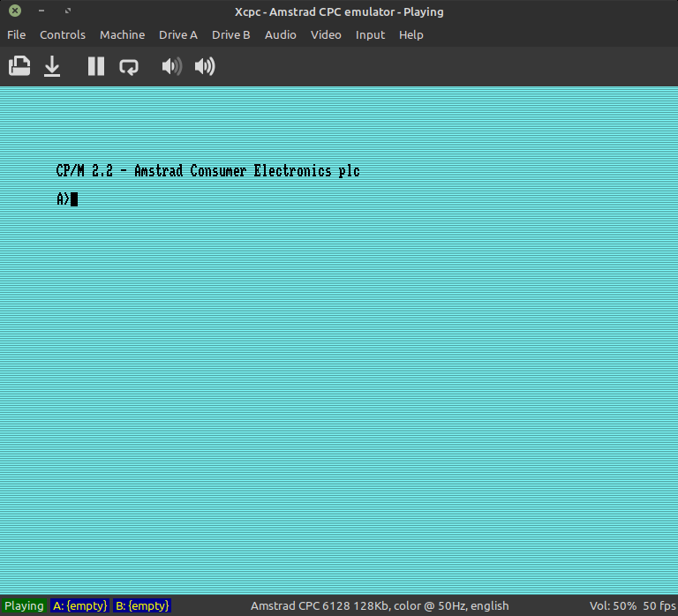The height and width of the screenshot is (616, 678).
Task: Open the Audio menu
Action: pos(280,34)
